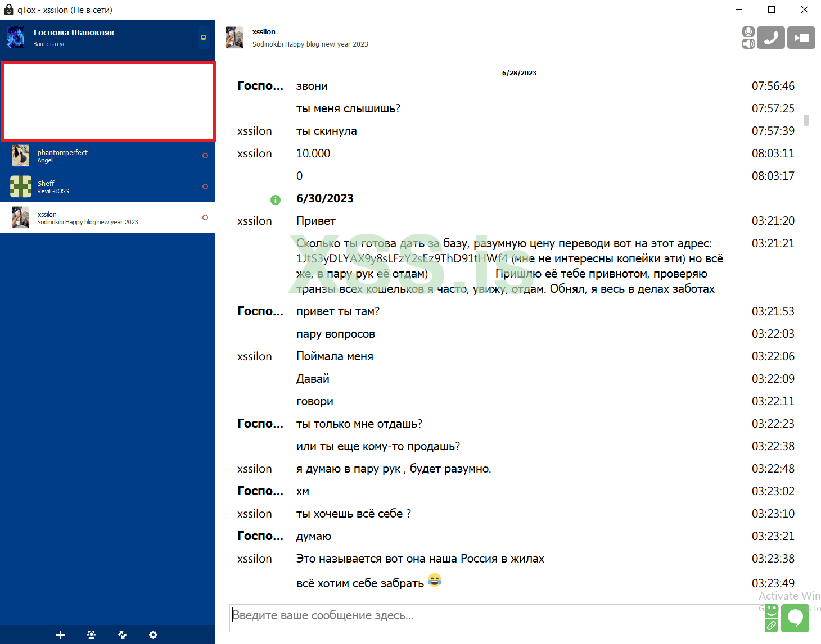This screenshot has height=644, width=821.
Task: Click the Sheff checkered avatar
Action: 21,187
